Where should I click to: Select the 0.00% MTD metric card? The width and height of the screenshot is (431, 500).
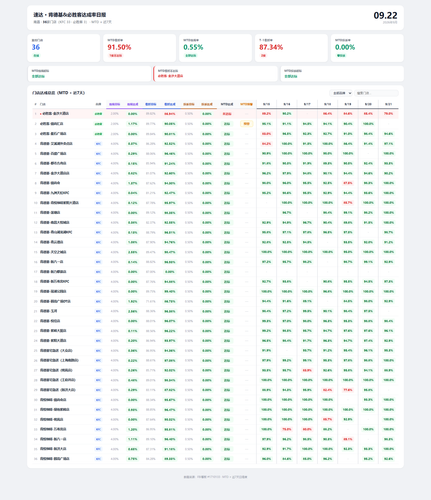click(367, 48)
